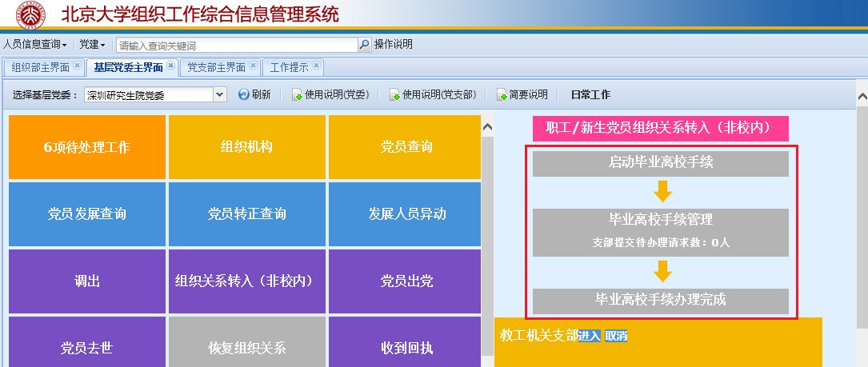This screenshot has width=868, height=367.
Task: Open the 选择基层党委 combo box
Action: pos(220,95)
